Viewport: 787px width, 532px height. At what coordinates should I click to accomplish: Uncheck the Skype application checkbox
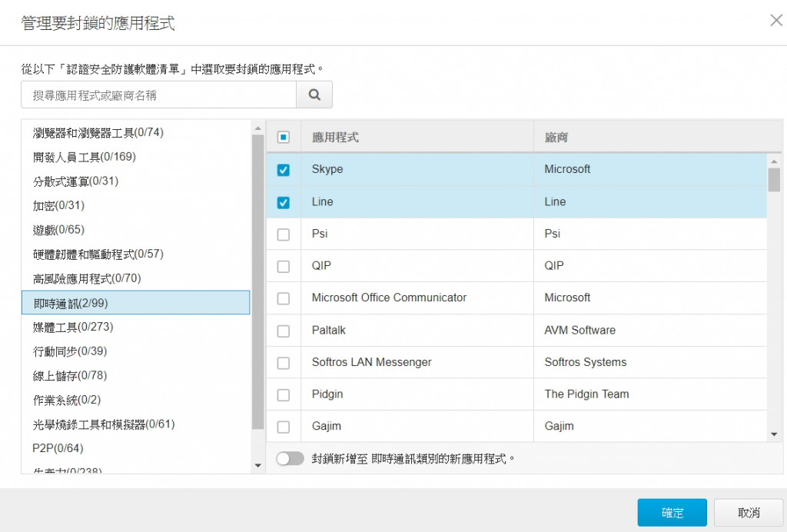(283, 170)
